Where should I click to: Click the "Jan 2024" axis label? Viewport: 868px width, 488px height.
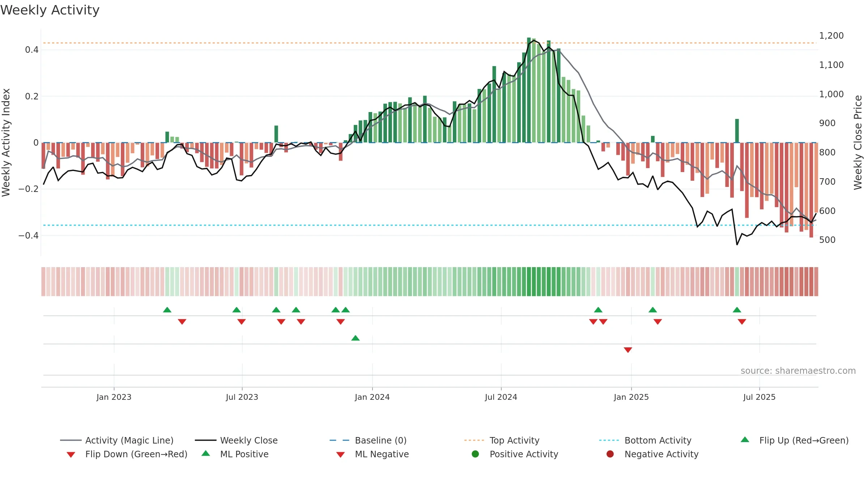[x=372, y=397]
